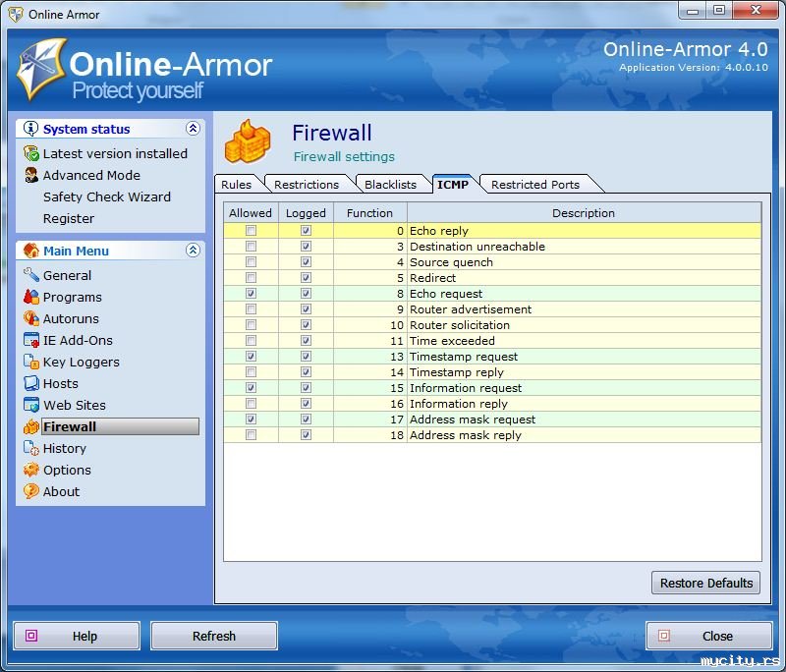Sort by the Logged column header
This screenshot has height=672, width=786.
click(306, 213)
